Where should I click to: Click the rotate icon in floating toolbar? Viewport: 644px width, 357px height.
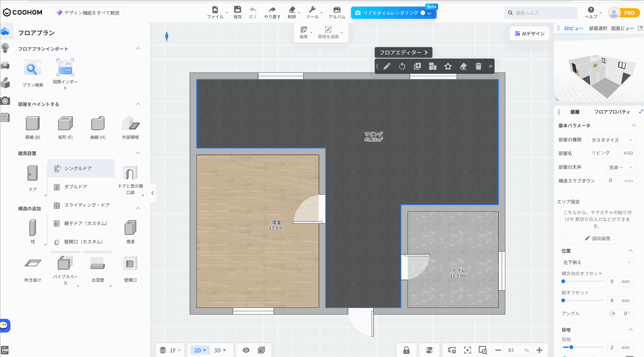point(402,66)
